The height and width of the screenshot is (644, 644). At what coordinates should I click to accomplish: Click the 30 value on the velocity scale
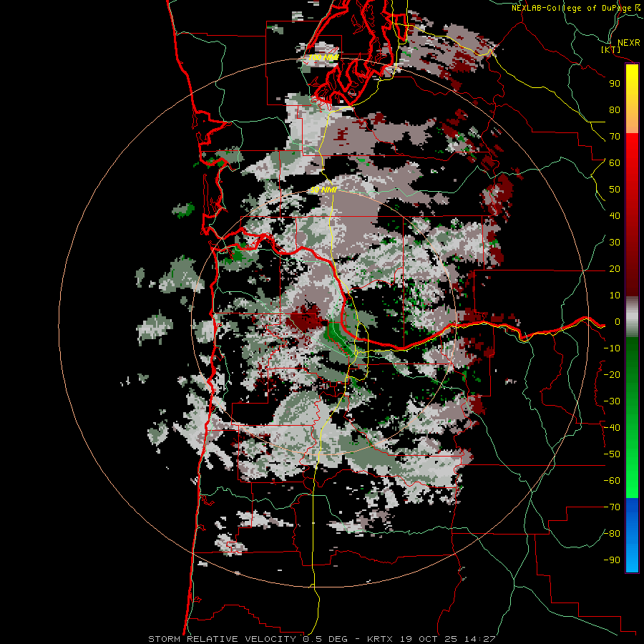[615, 243]
